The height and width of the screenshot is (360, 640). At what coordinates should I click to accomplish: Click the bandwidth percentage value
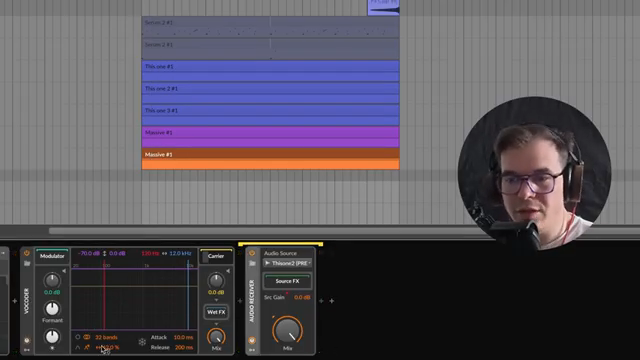[108, 347]
